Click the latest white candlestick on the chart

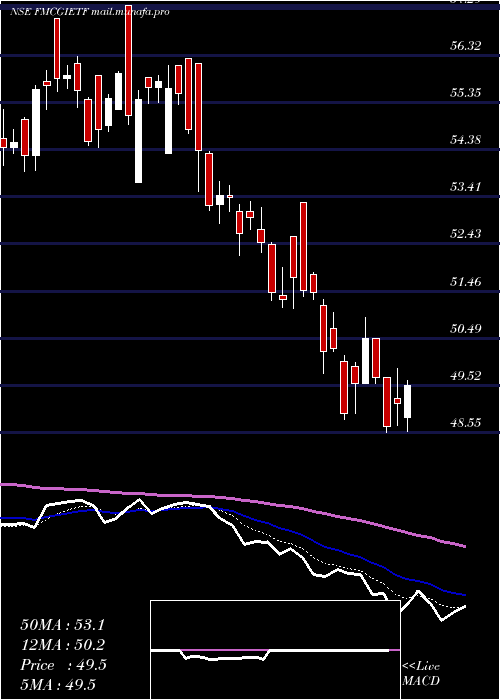407,401
